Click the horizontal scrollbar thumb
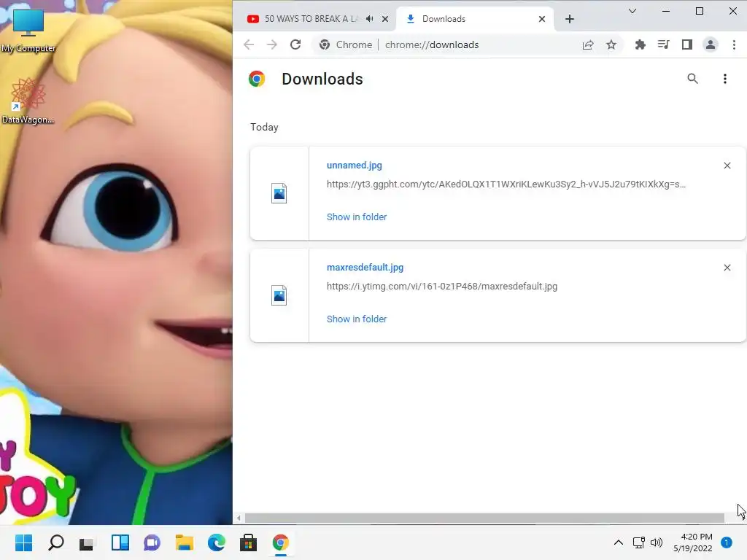The image size is (747, 560). click(484, 518)
